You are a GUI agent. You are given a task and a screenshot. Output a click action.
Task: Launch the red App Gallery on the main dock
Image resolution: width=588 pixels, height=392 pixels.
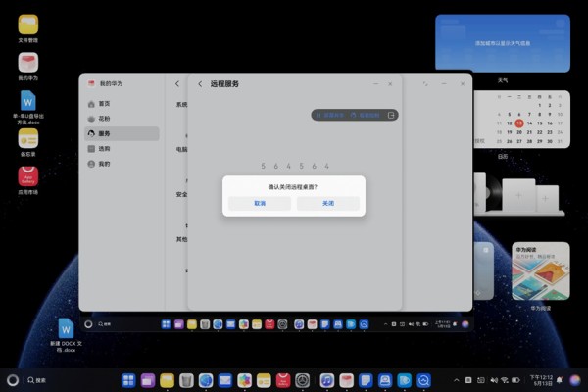point(283,381)
